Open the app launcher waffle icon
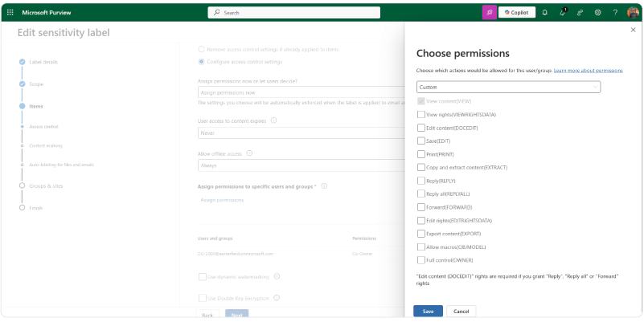 (10, 13)
